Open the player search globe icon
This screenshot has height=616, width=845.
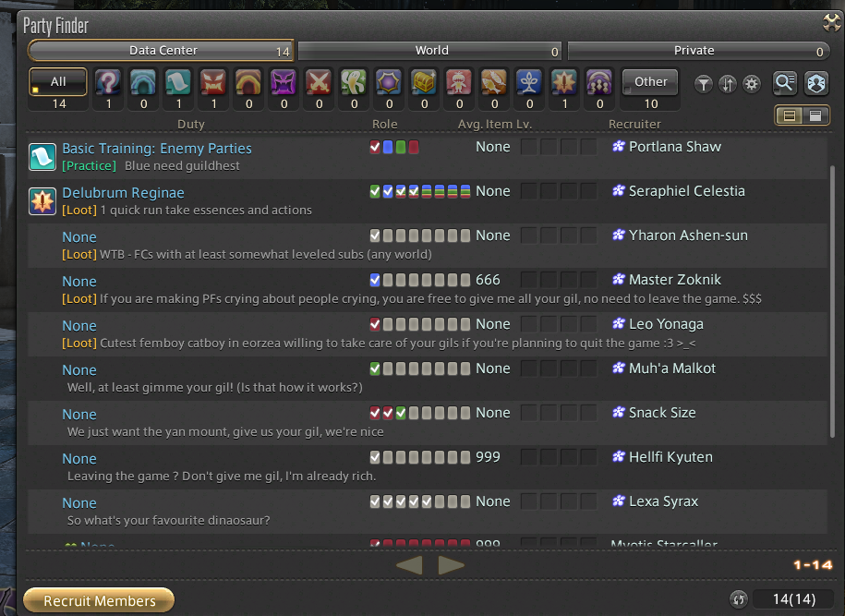click(815, 83)
